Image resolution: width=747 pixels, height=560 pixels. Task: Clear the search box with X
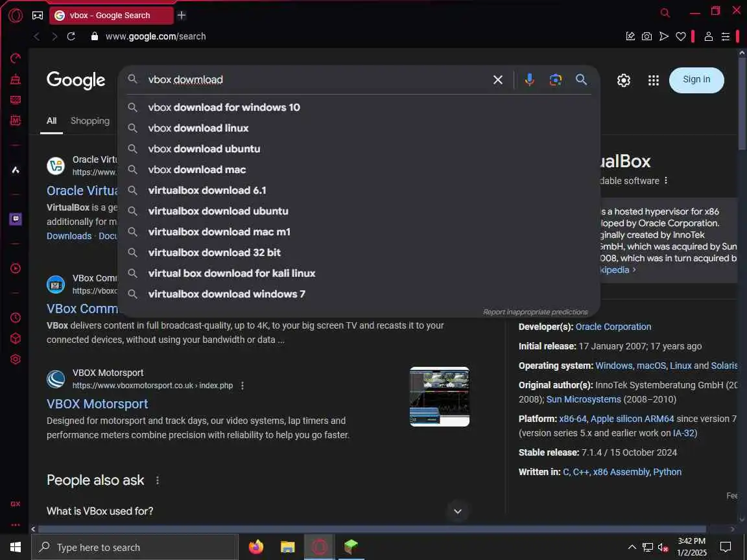tap(498, 80)
